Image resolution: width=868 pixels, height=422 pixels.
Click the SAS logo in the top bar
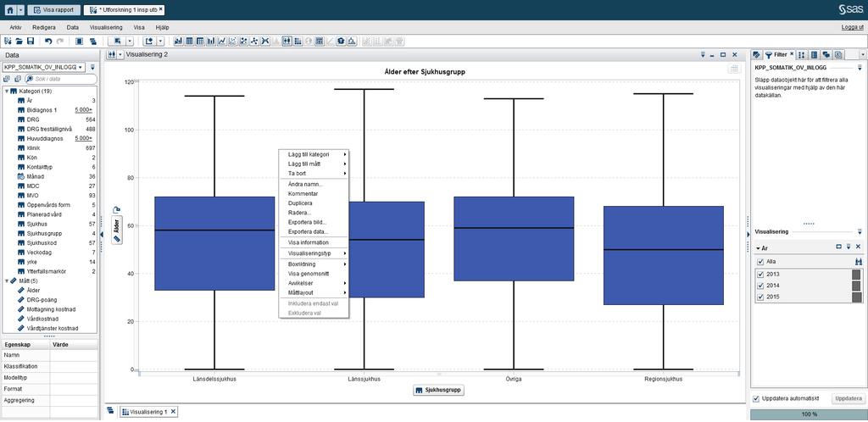click(850, 9)
